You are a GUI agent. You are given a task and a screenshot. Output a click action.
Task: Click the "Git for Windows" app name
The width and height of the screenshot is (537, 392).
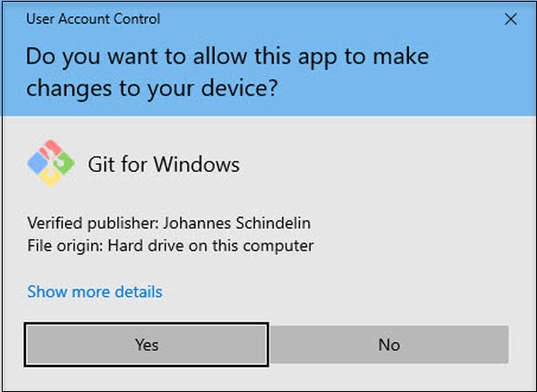164,165
